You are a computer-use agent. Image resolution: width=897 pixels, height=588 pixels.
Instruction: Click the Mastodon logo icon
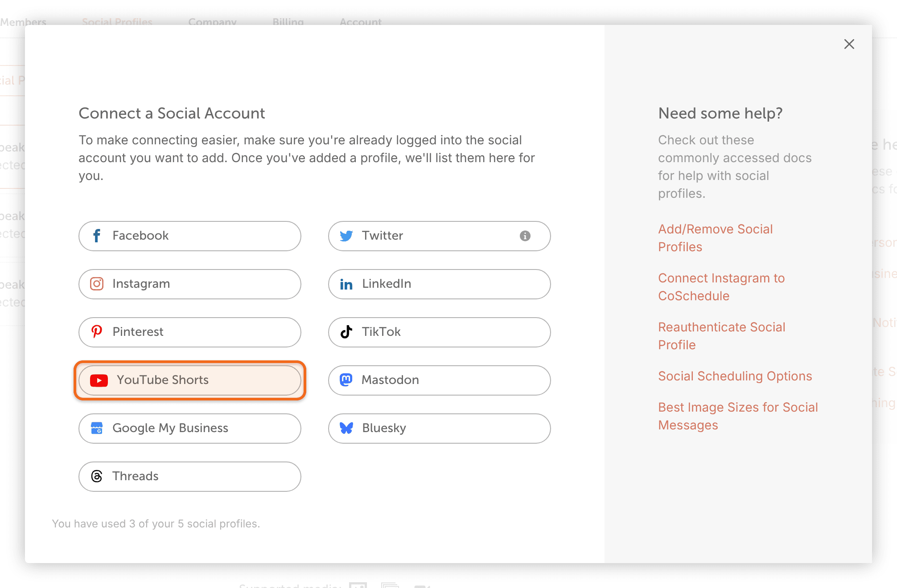[346, 380]
